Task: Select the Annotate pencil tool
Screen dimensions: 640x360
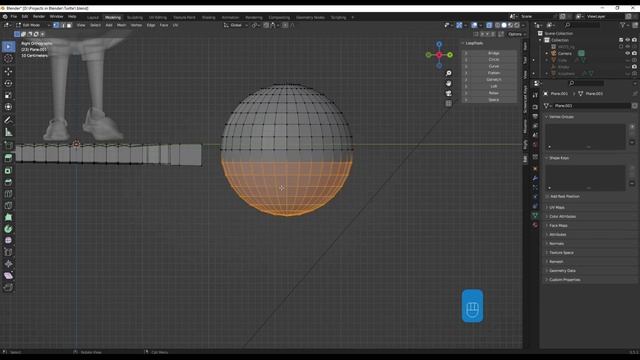Action: (x=8, y=120)
